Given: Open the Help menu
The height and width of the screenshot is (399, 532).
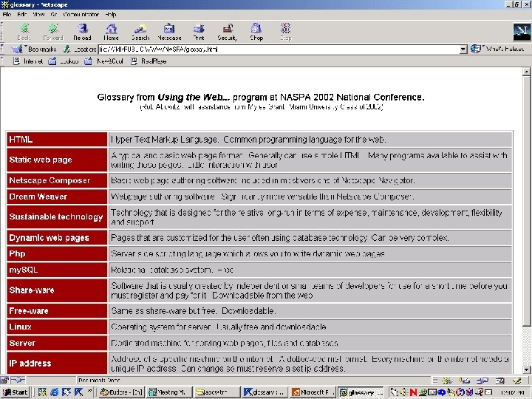Looking at the screenshot, I should tap(111, 14).
